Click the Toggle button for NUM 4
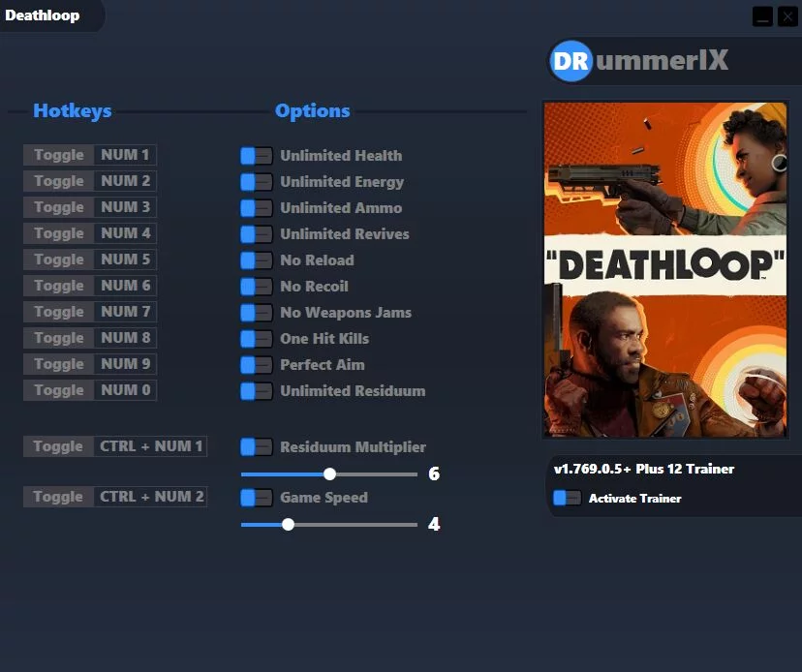The width and height of the screenshot is (802, 672). tap(58, 233)
